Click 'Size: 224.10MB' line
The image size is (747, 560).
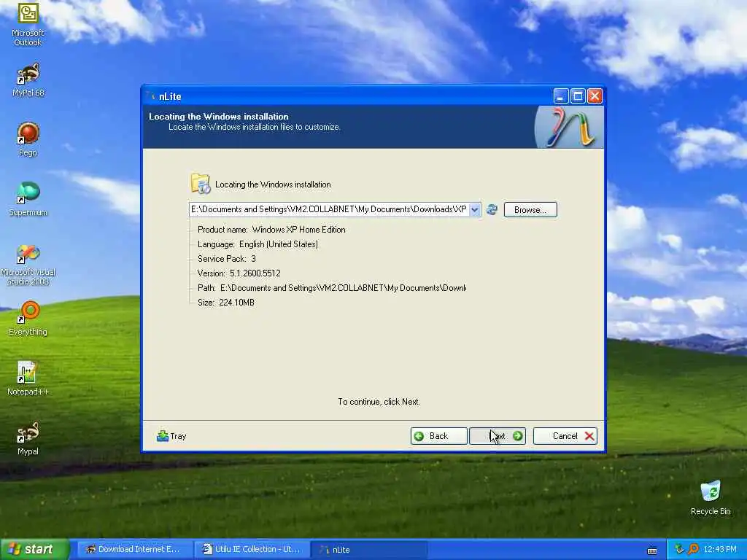point(226,303)
